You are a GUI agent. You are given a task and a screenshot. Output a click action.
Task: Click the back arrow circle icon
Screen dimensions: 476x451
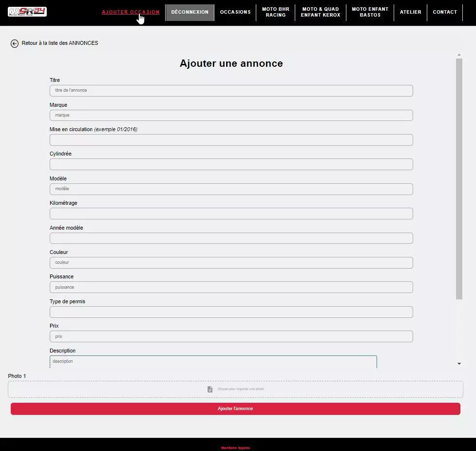[15, 43]
